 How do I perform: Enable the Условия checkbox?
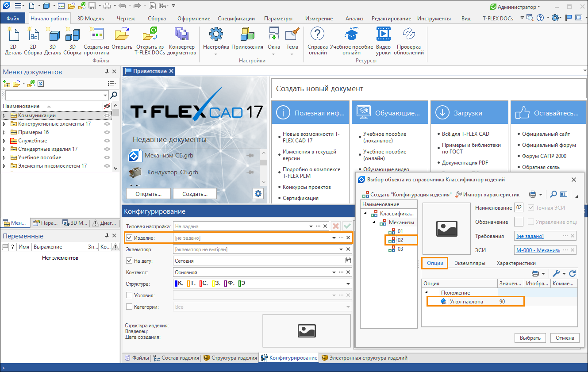pos(129,295)
